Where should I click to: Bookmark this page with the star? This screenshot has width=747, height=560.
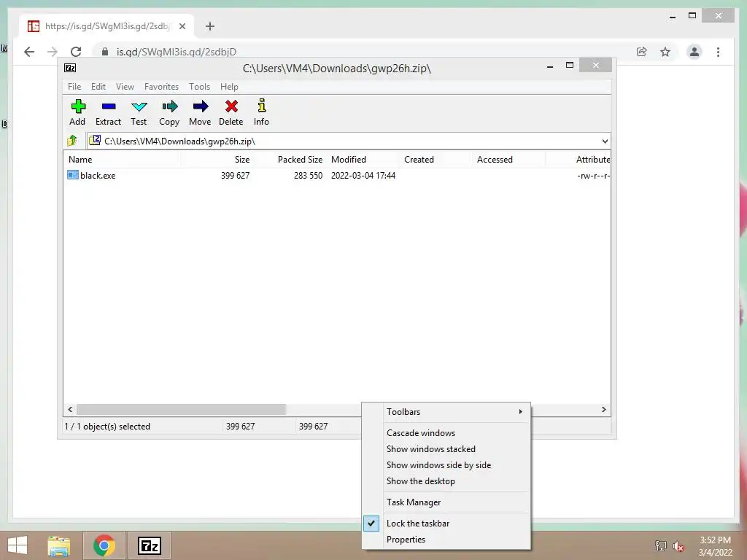(x=665, y=52)
